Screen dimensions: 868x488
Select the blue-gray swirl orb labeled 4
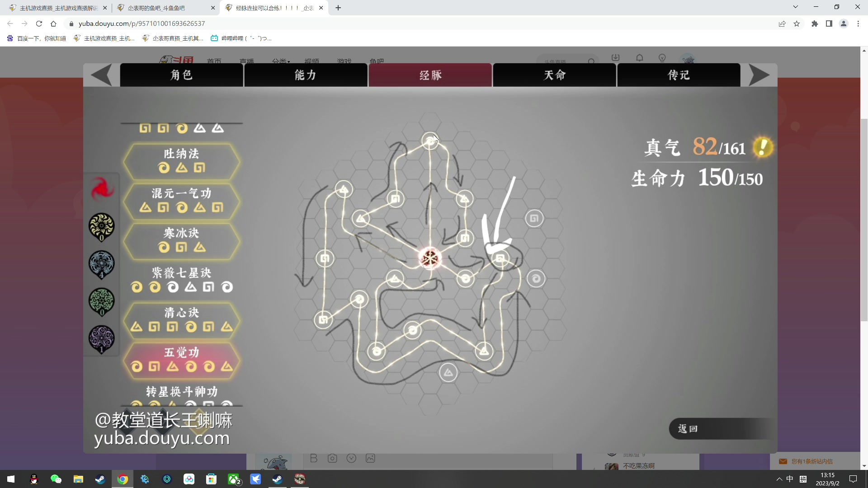coord(102,263)
